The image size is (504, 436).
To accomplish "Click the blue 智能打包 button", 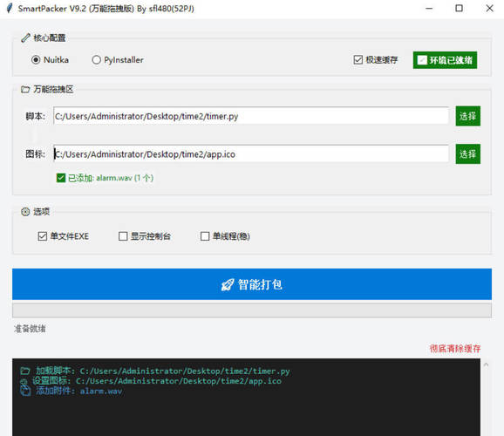I will tap(252, 284).
